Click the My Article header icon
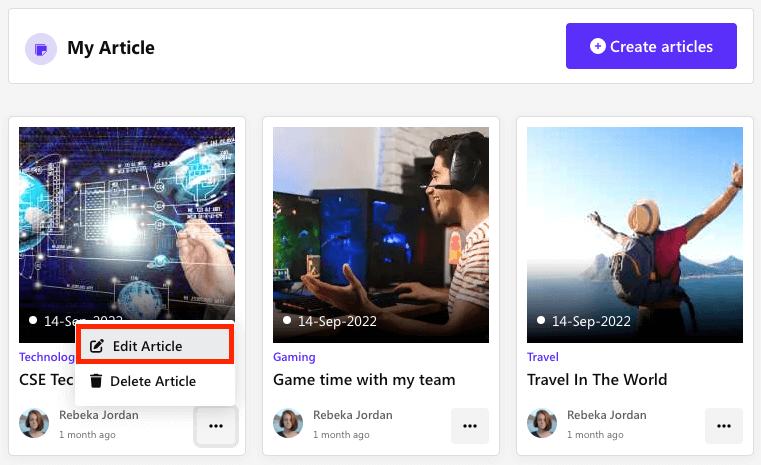The width and height of the screenshot is (761, 465). point(41,48)
